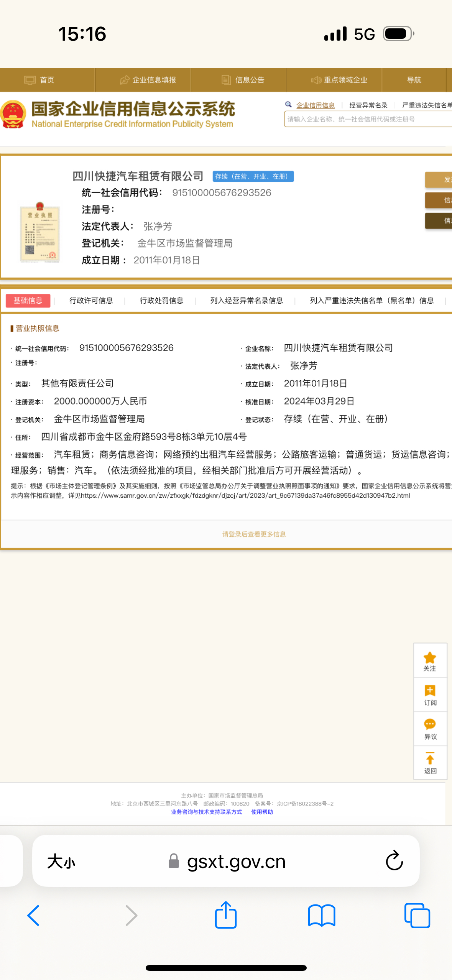Tap the Safari forward arrow
The image size is (452, 980).
pyautogui.click(x=131, y=915)
